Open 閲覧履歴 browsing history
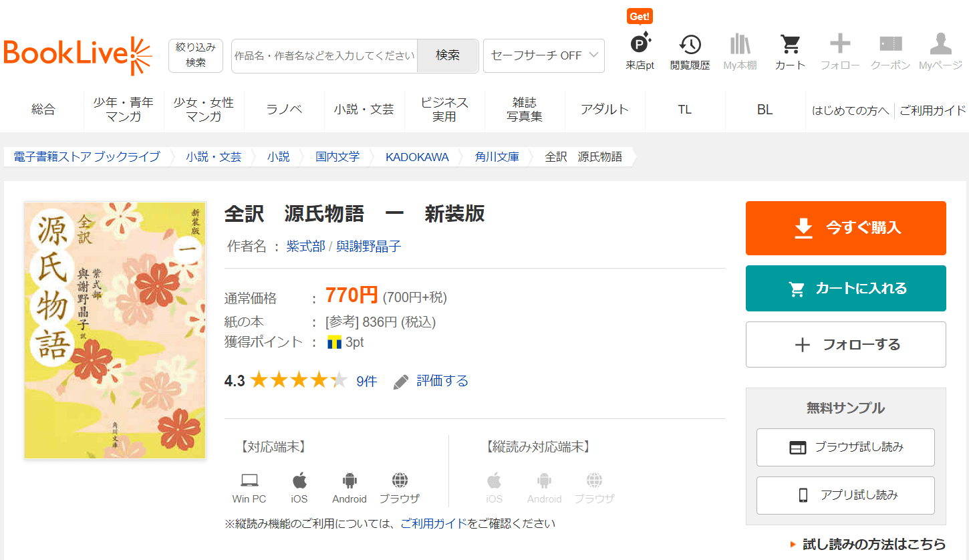 coord(690,51)
